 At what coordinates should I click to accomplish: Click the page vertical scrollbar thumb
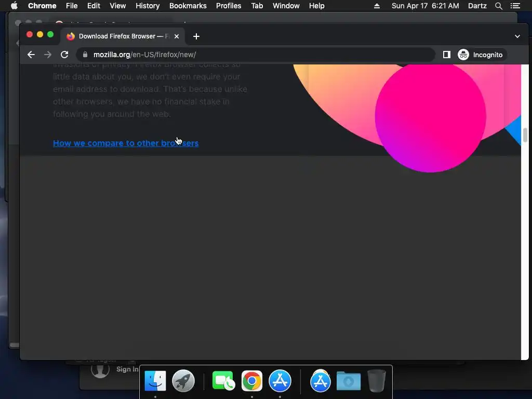pos(525,135)
